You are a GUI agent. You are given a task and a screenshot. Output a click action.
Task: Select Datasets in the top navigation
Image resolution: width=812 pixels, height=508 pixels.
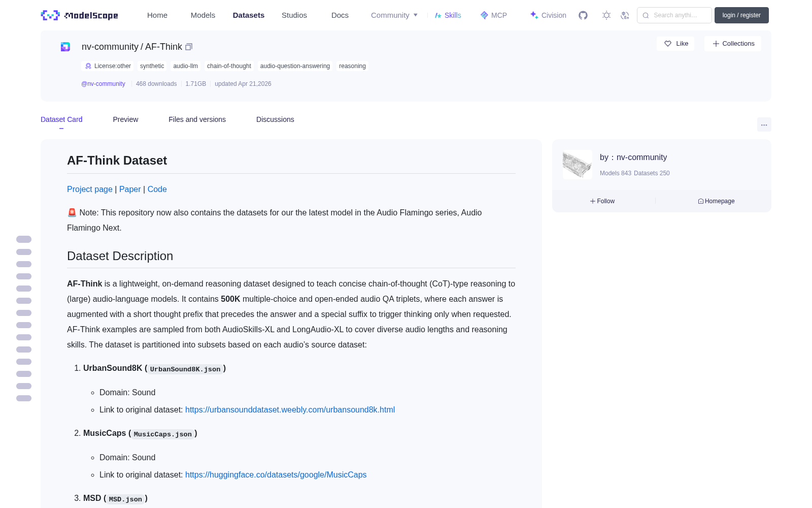tap(249, 15)
